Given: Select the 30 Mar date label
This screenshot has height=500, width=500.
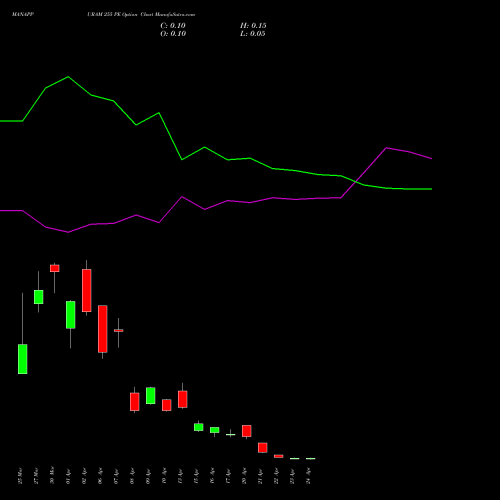Looking at the screenshot, I should (x=53, y=476).
